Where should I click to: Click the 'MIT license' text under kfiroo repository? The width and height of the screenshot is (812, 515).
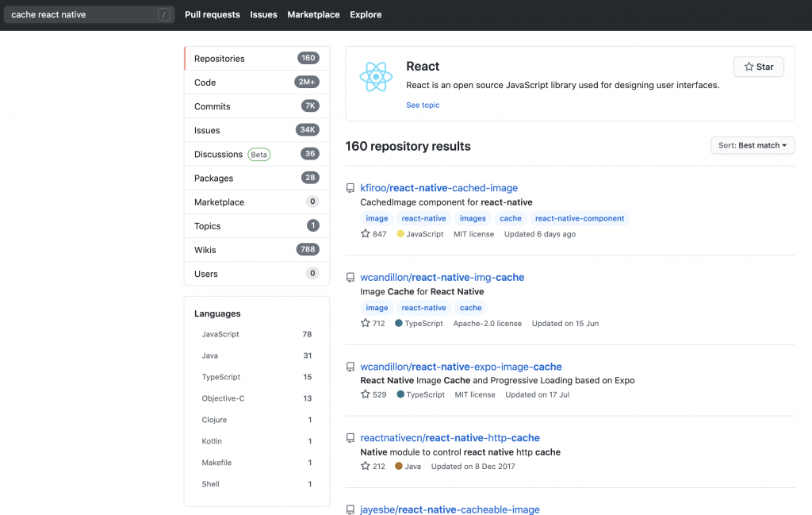click(x=474, y=234)
